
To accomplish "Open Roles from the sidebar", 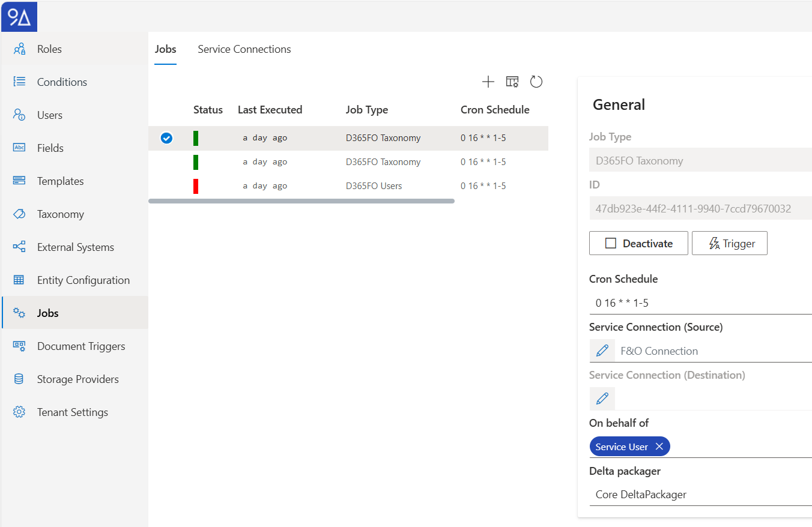I will pos(49,49).
